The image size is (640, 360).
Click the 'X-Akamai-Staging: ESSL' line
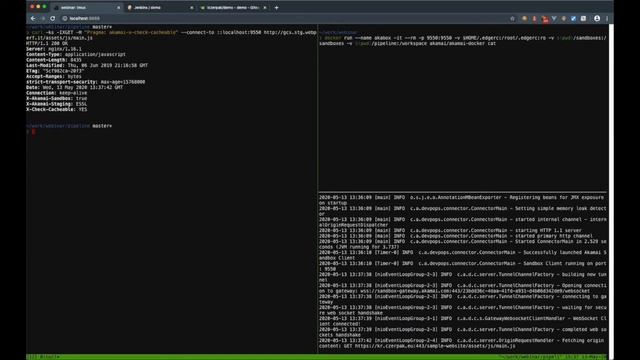tap(57, 104)
